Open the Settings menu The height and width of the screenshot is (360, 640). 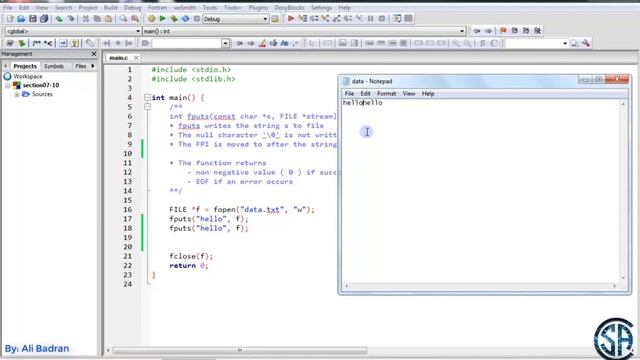pyautogui.click(x=321, y=8)
